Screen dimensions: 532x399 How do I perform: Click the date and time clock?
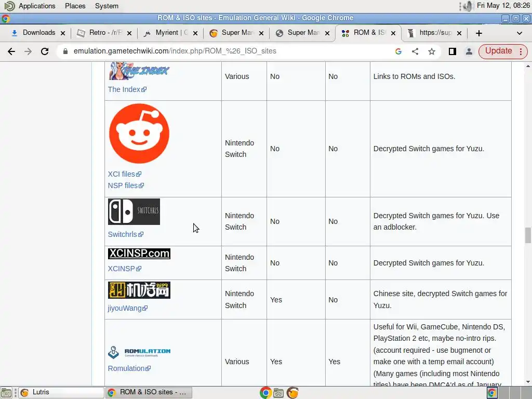pos(503,5)
